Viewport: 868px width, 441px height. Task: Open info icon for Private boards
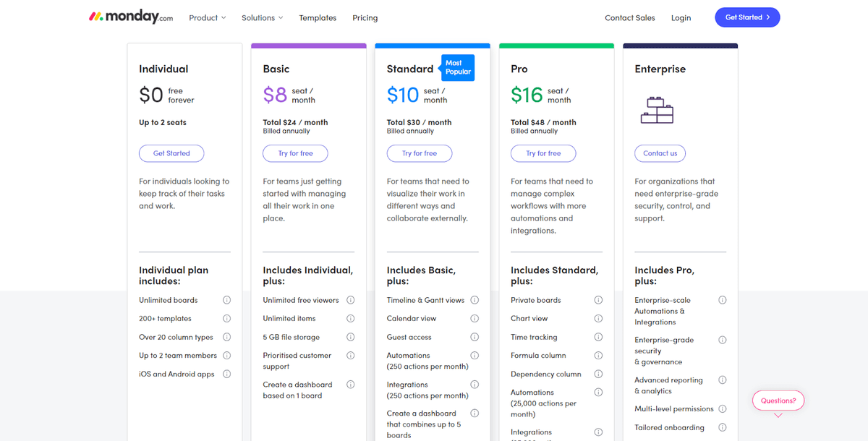click(x=598, y=300)
